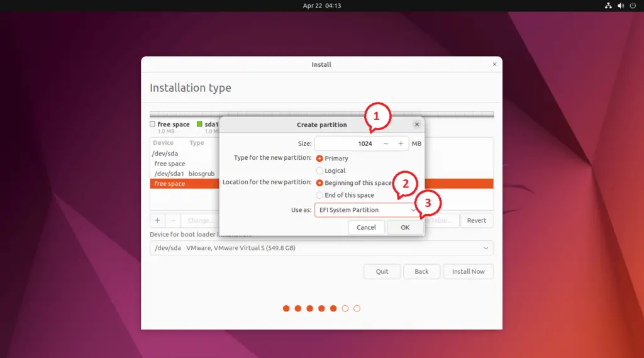Select the /dev/sda device row

(185, 154)
